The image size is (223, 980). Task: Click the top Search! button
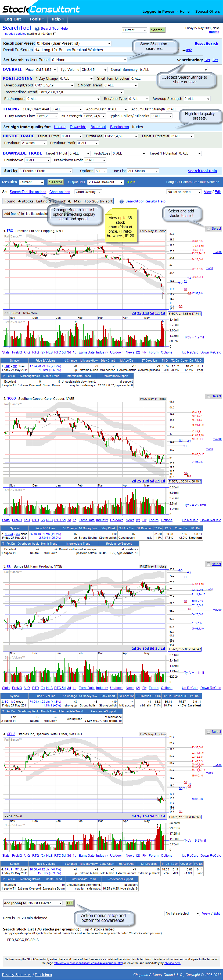click(x=157, y=30)
